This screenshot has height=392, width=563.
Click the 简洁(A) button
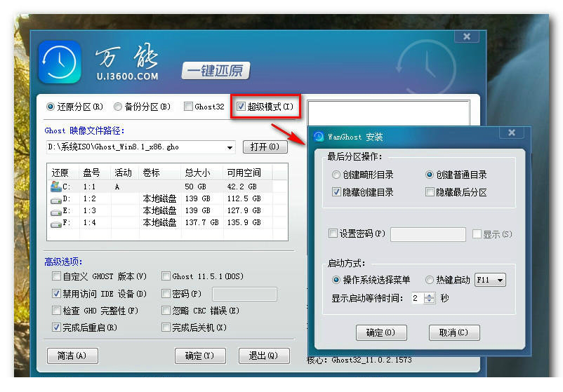72,356
